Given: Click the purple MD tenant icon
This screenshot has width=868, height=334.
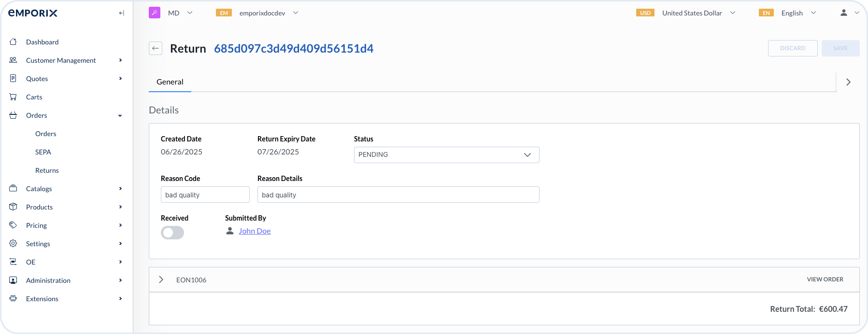Looking at the screenshot, I should 155,13.
